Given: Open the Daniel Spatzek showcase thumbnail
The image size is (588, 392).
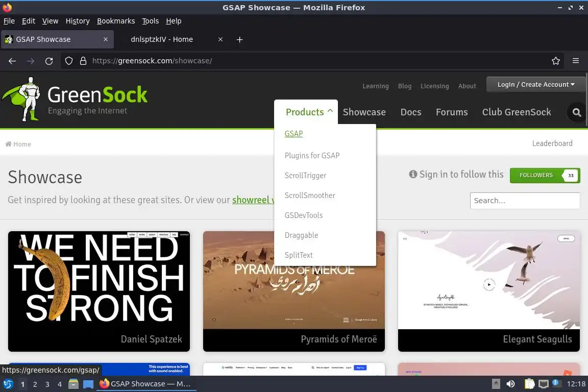Looking at the screenshot, I should pos(99,291).
